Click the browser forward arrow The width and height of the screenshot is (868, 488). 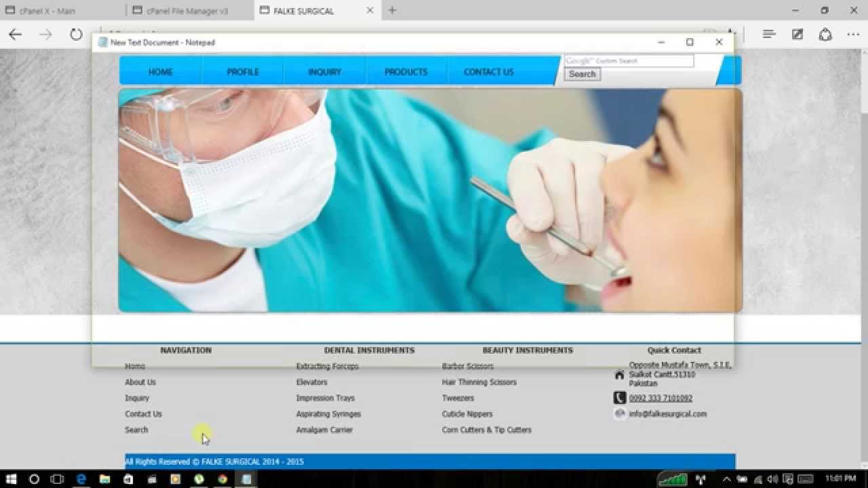45,35
